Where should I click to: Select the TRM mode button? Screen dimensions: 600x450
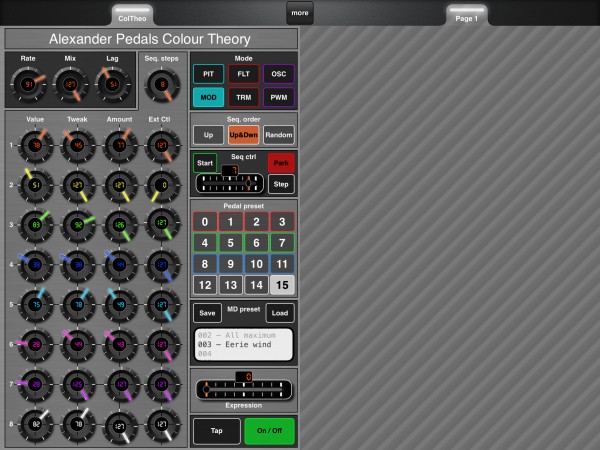pyautogui.click(x=243, y=97)
